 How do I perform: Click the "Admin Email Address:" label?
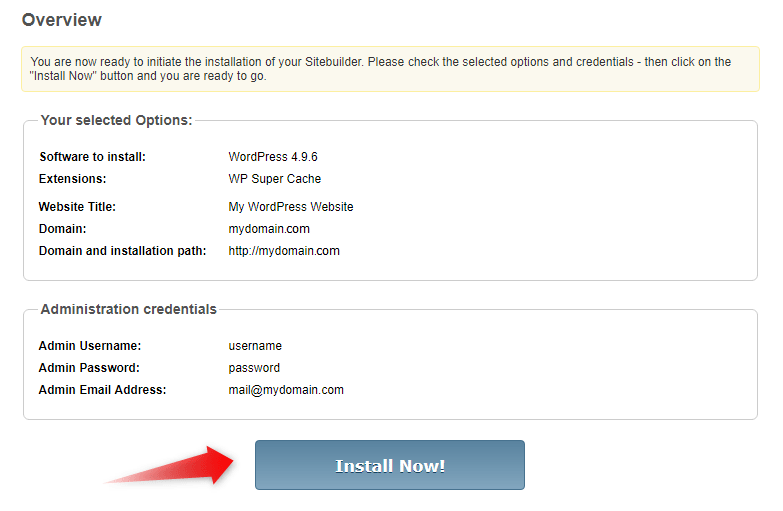pos(102,390)
